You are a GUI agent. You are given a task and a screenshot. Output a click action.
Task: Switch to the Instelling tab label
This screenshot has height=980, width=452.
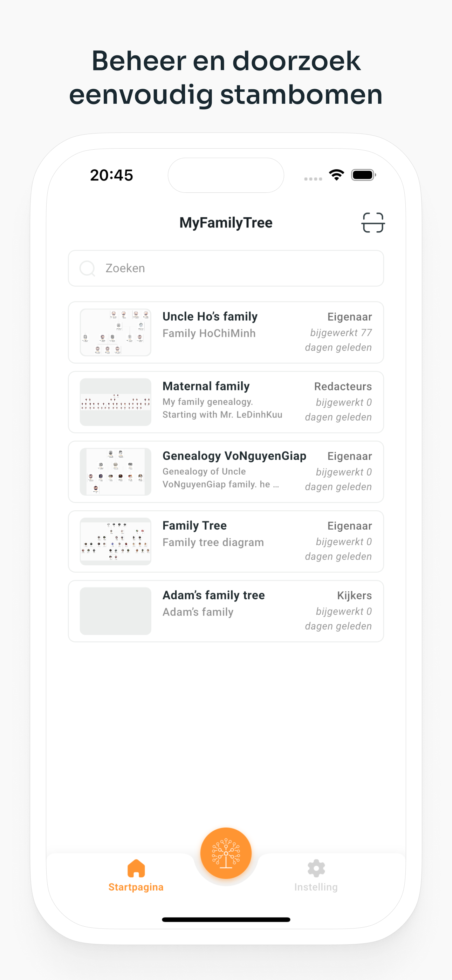(x=316, y=887)
